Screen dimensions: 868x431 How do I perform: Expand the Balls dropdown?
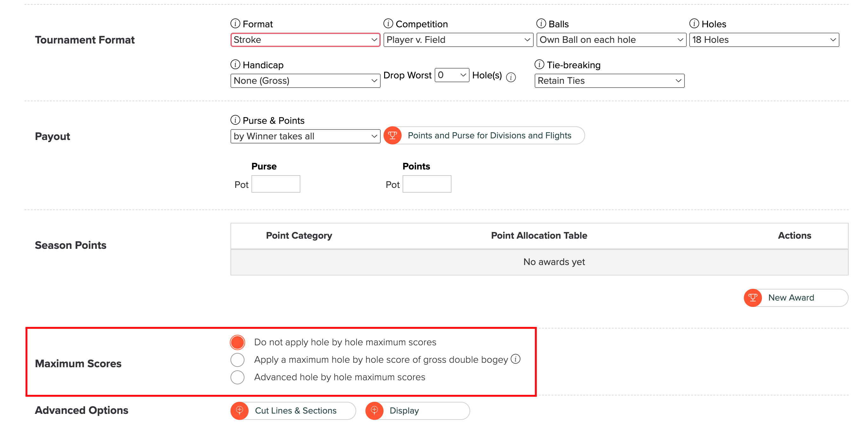click(x=611, y=40)
